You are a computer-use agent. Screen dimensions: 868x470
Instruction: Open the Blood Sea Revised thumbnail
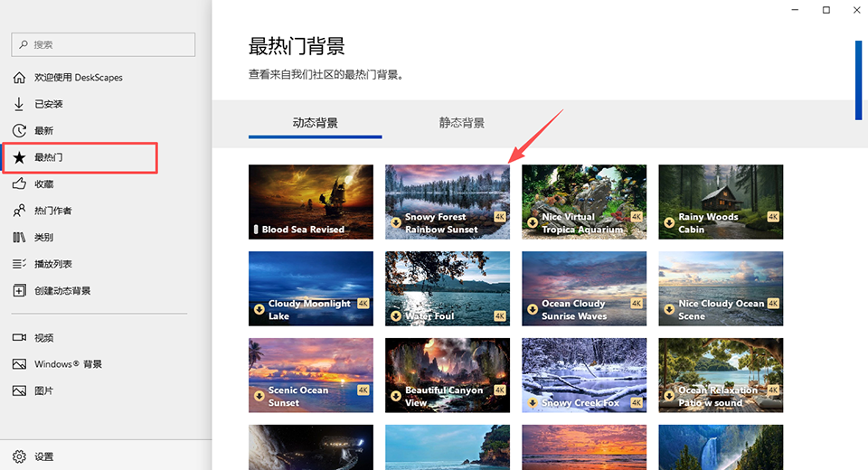coord(310,202)
